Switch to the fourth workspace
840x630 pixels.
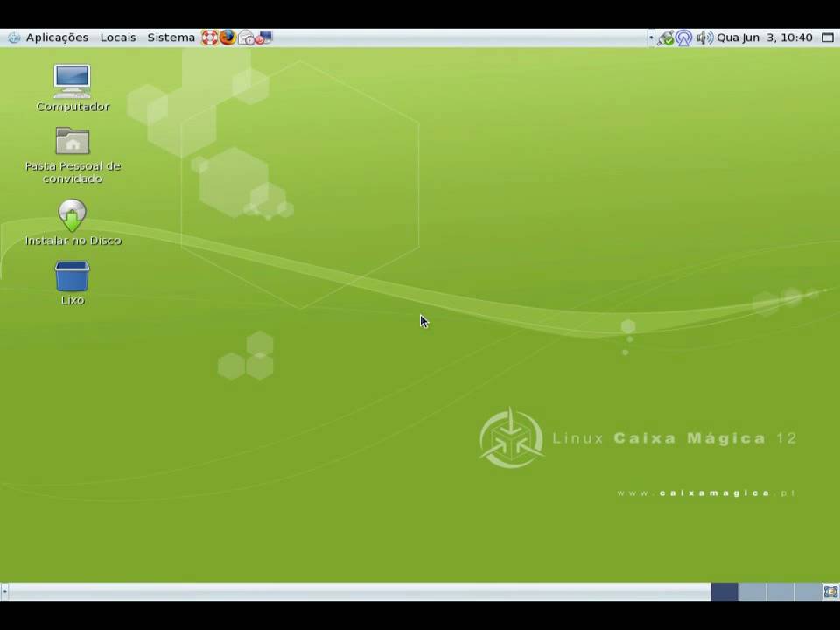click(x=808, y=592)
